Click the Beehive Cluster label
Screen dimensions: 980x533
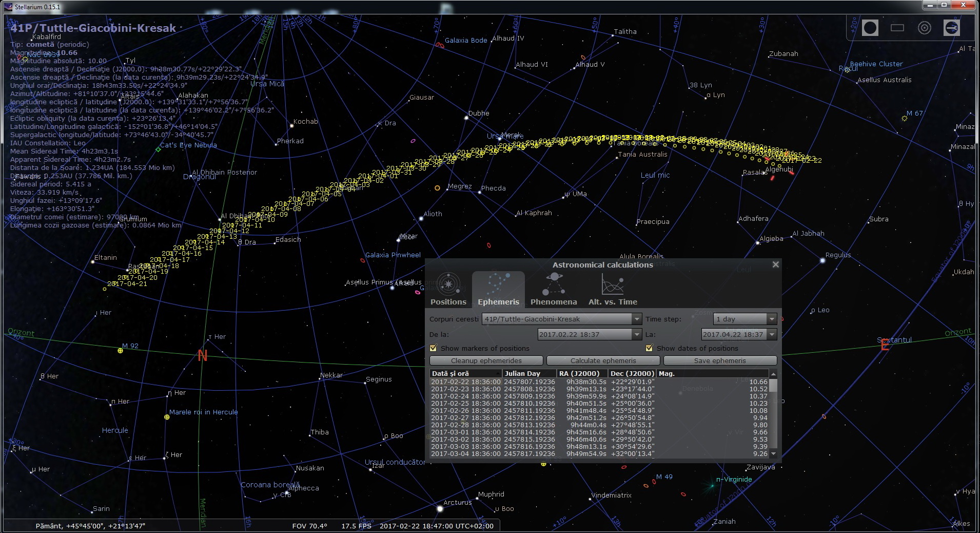876,64
